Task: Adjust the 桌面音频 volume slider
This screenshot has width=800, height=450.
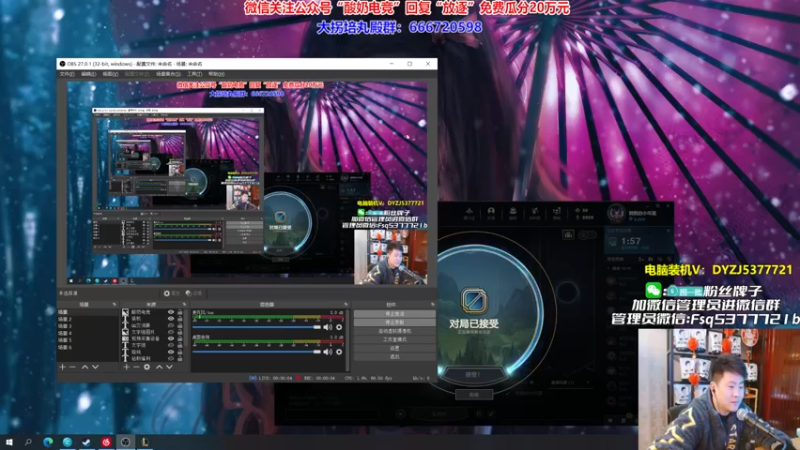Action: (x=257, y=352)
